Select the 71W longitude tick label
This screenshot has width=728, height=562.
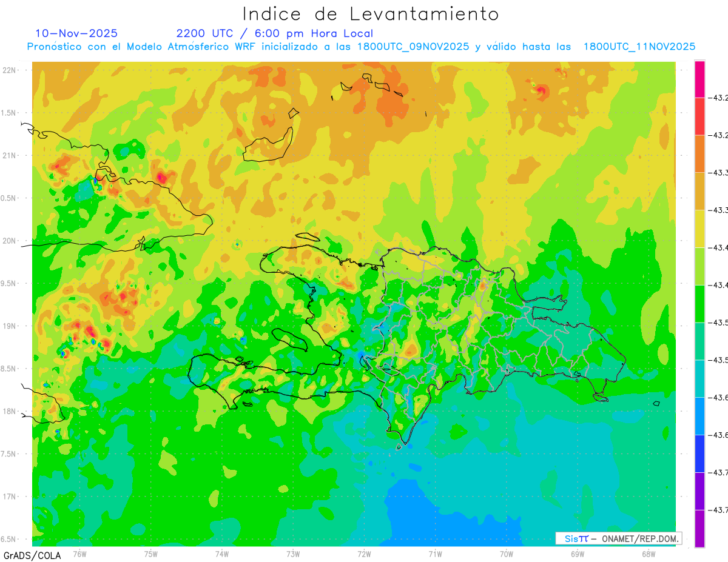click(435, 554)
